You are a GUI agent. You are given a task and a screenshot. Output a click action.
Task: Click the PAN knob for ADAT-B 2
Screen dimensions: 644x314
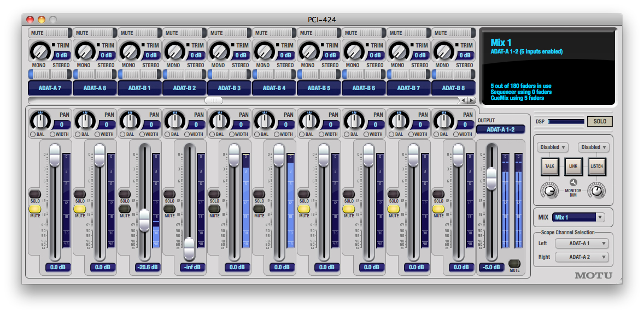tap(174, 120)
